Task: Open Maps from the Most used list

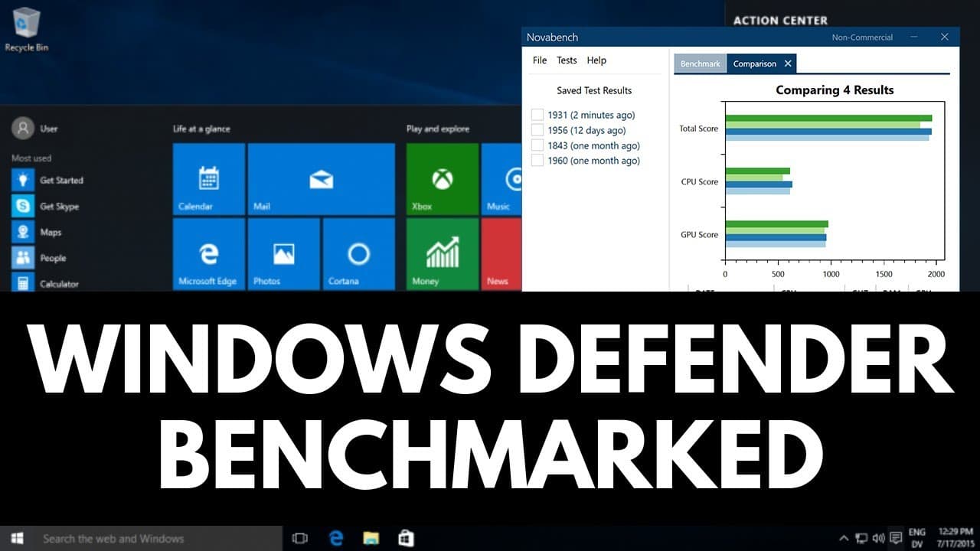Action: (x=37, y=232)
